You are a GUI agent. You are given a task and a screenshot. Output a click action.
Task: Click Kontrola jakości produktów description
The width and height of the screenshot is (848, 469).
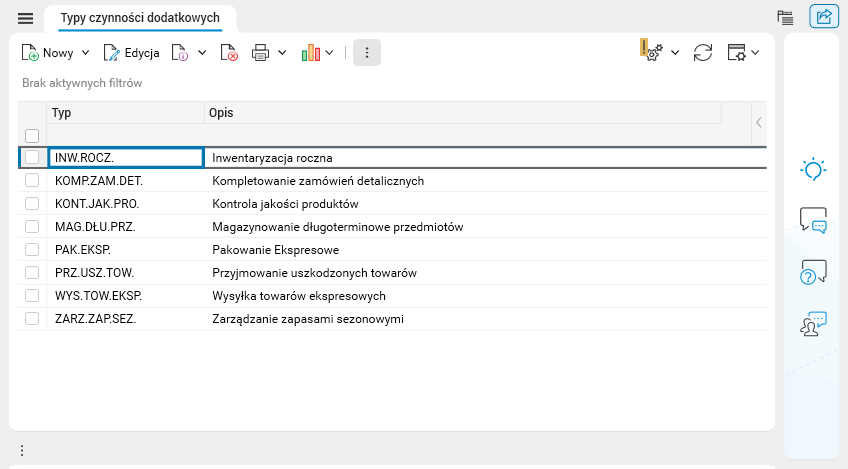pos(285,204)
